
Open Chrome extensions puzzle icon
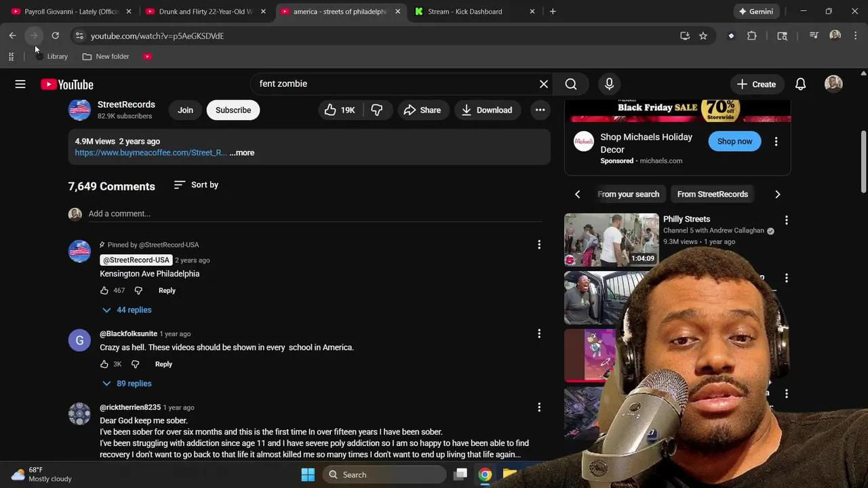coord(752,36)
